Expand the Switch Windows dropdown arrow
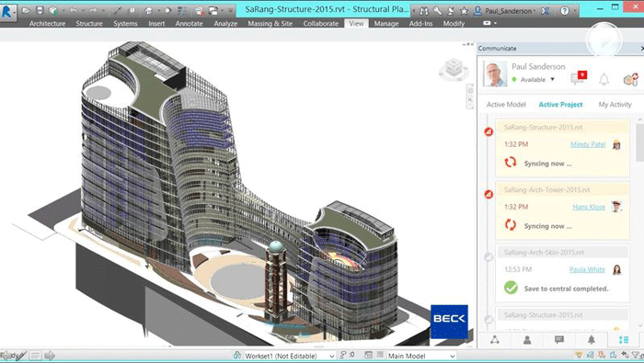 tap(223, 11)
